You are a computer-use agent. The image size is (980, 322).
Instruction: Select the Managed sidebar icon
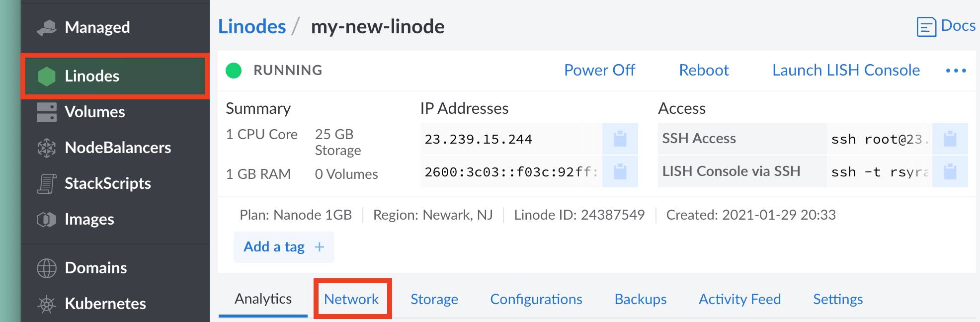pos(47,27)
